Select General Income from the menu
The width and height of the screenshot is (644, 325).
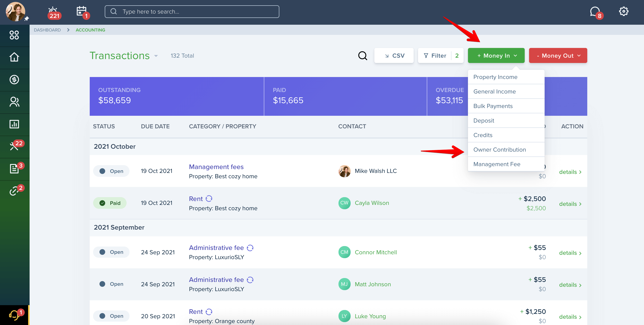point(506,91)
